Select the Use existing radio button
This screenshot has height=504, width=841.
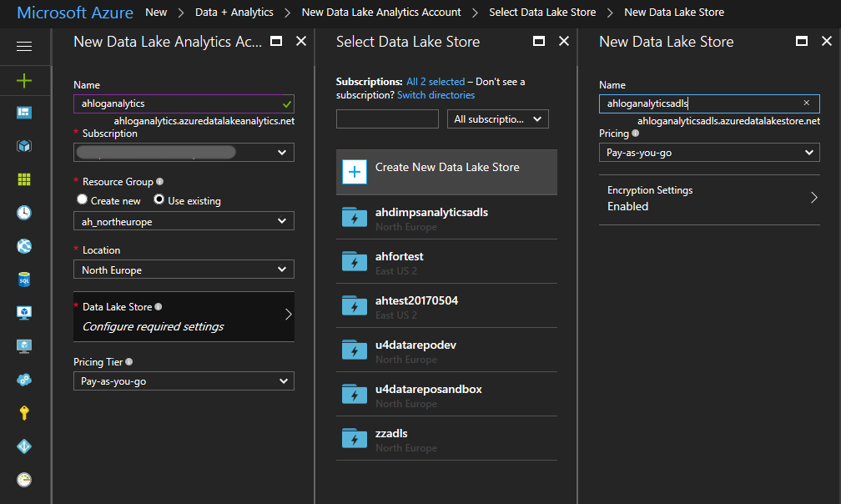pos(159,199)
